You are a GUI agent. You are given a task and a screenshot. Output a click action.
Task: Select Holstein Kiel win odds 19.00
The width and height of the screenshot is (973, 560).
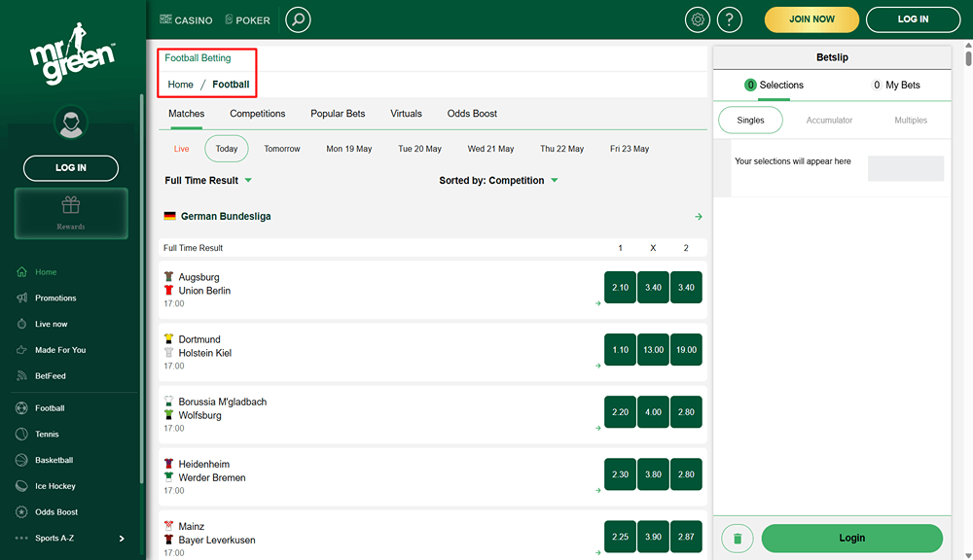[686, 350]
